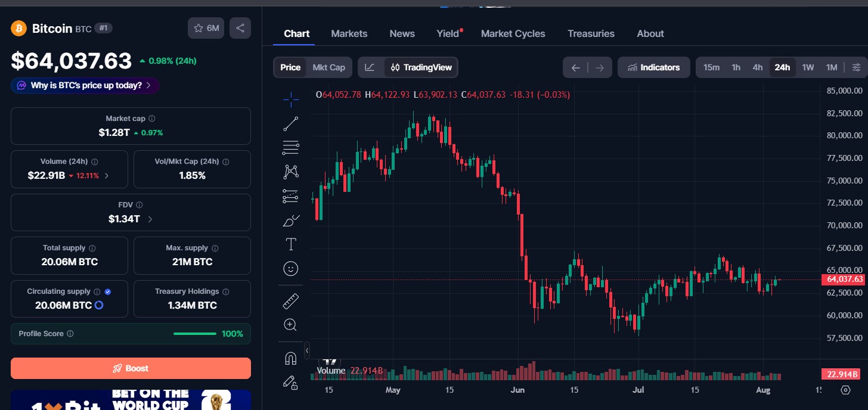Set interval to 24h
Viewport: 868px width, 410px height.
(782, 67)
